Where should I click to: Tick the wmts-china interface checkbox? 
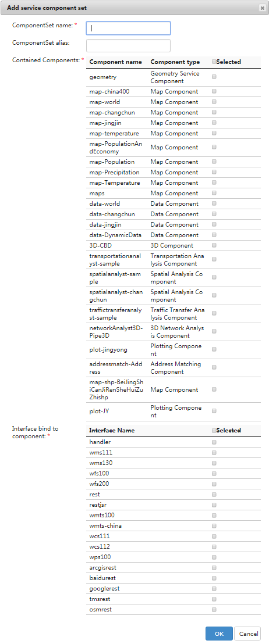[214, 525]
